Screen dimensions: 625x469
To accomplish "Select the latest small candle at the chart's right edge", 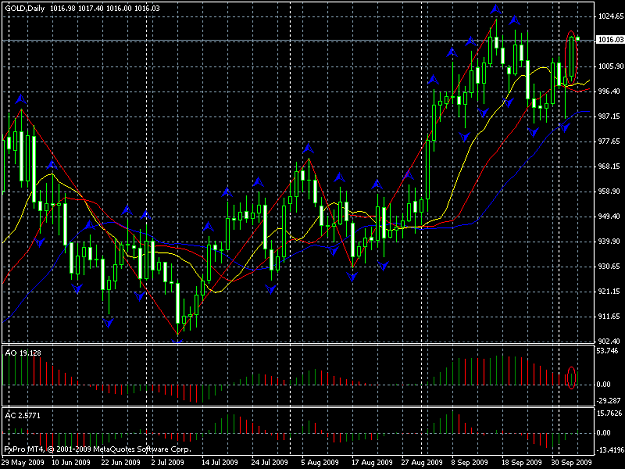I will [578, 39].
